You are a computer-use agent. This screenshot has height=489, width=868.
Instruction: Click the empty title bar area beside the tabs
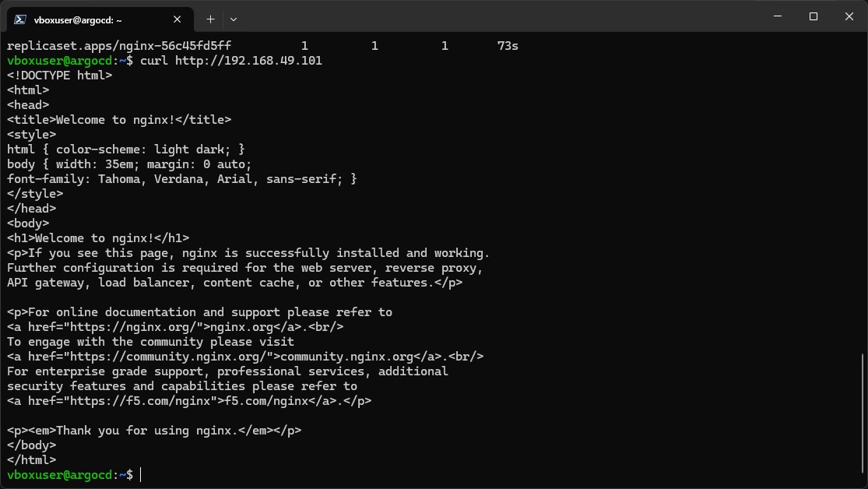(498, 16)
